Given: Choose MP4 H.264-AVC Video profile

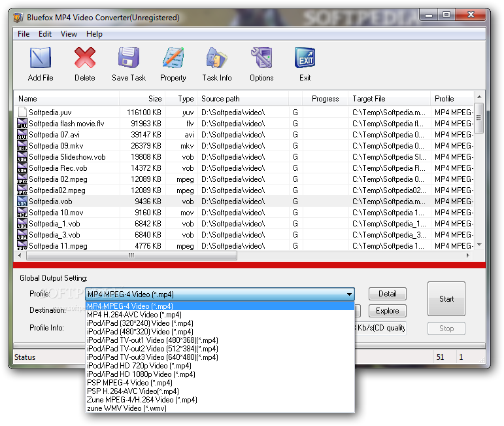Looking at the screenshot, I should [x=220, y=314].
